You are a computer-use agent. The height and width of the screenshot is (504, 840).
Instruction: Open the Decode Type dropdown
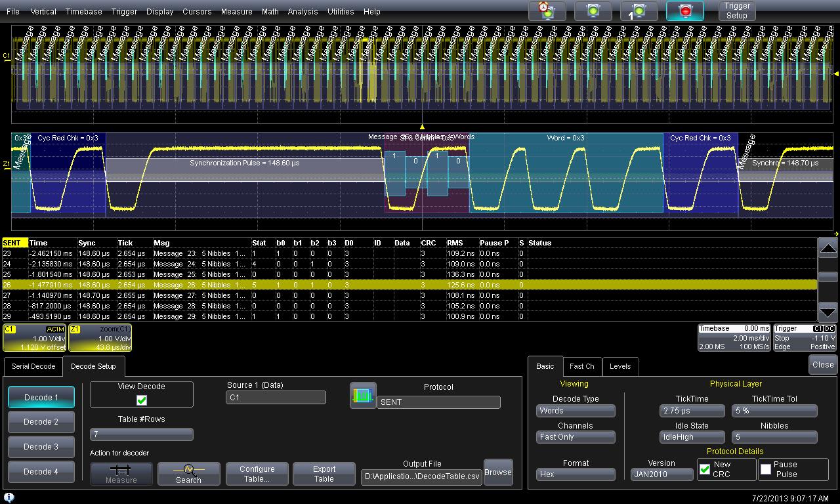(576, 411)
